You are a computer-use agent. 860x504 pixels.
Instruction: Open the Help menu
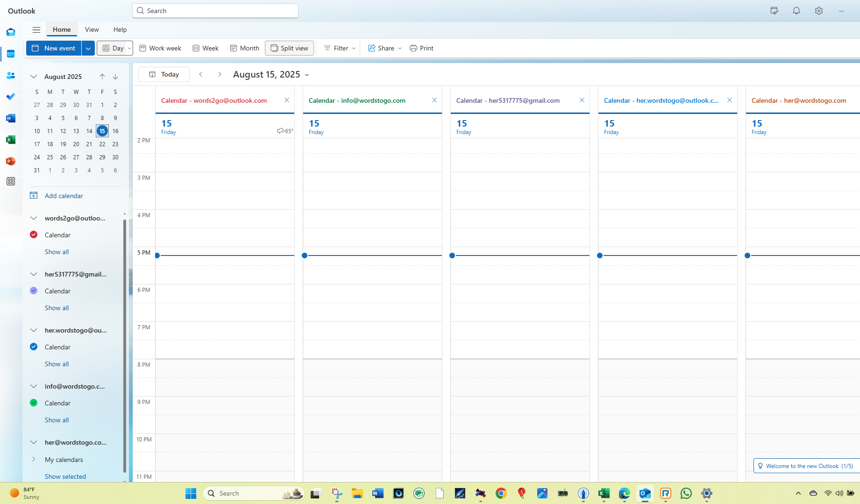pos(120,29)
